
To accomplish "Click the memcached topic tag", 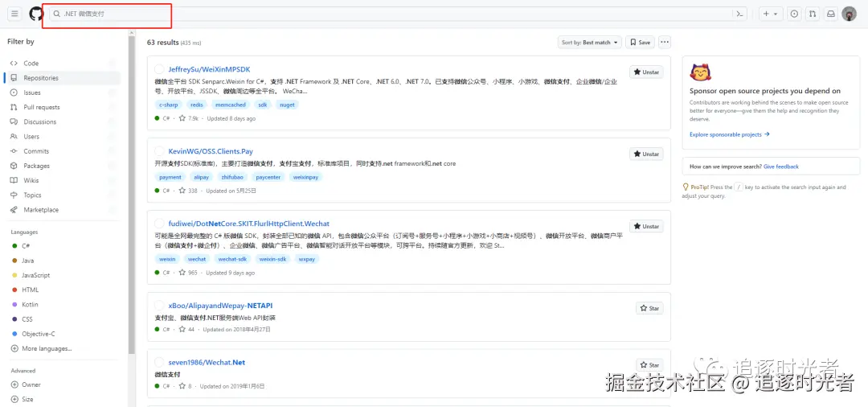I will click(231, 104).
